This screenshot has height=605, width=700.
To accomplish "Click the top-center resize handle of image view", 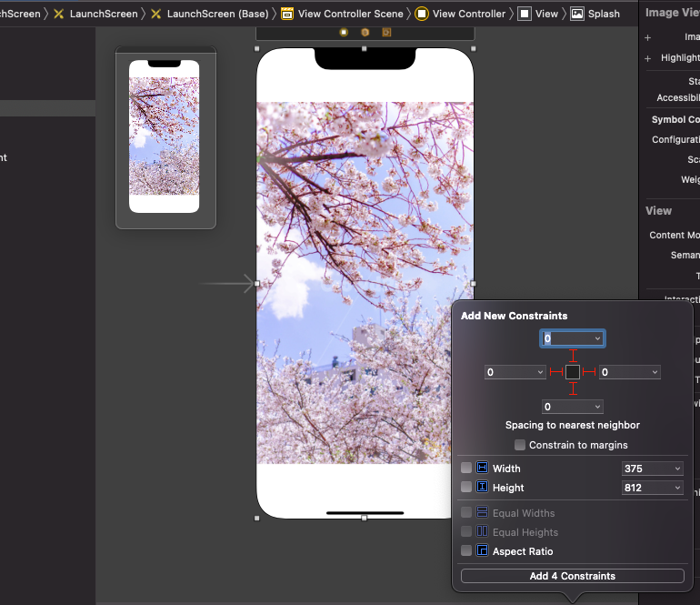I will pyautogui.click(x=365, y=49).
